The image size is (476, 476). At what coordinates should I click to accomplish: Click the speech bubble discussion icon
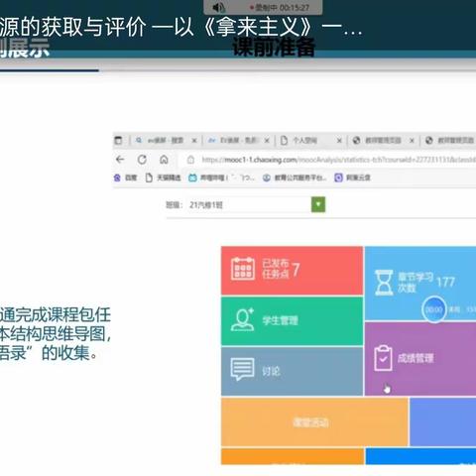[x=242, y=369]
